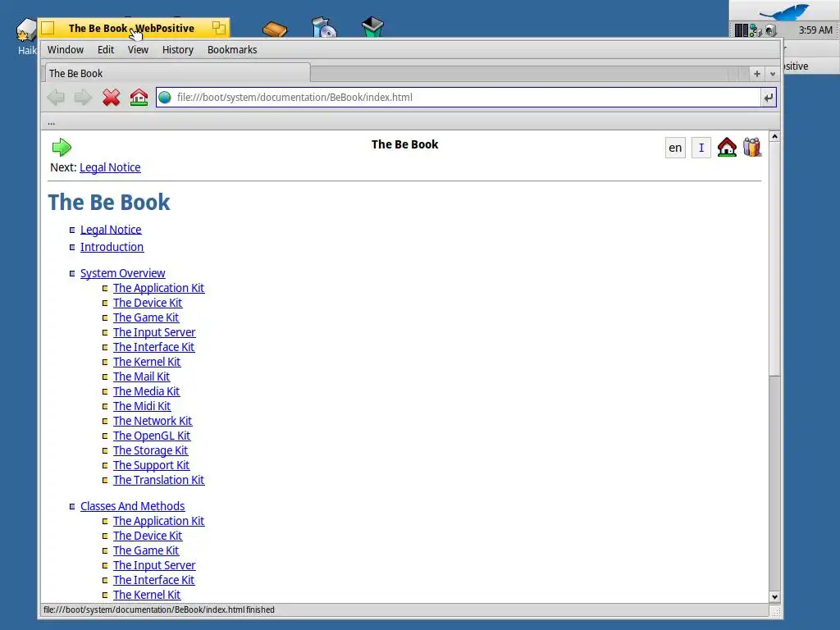This screenshot has width=840, height=630.
Task: Open The Mail Kit link
Action: tap(141, 377)
